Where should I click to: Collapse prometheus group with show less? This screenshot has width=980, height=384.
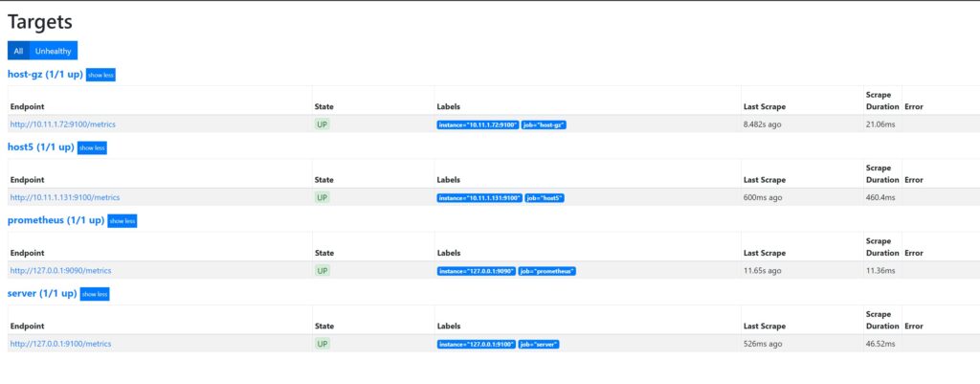[122, 220]
